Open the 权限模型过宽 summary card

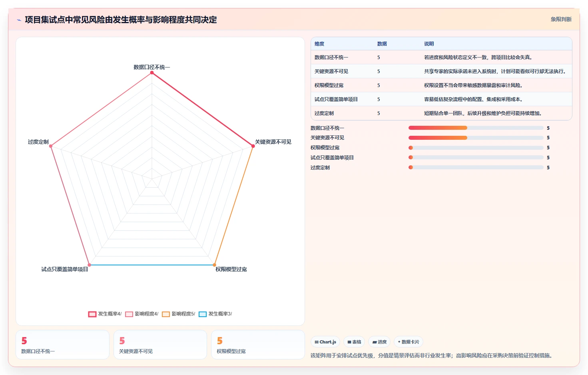(x=258, y=345)
